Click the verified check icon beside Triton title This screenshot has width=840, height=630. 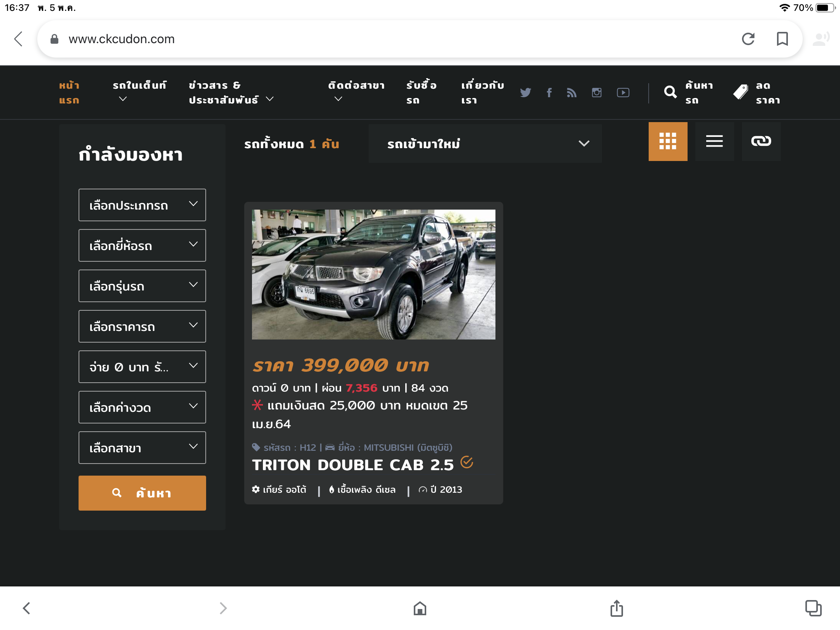(x=467, y=462)
